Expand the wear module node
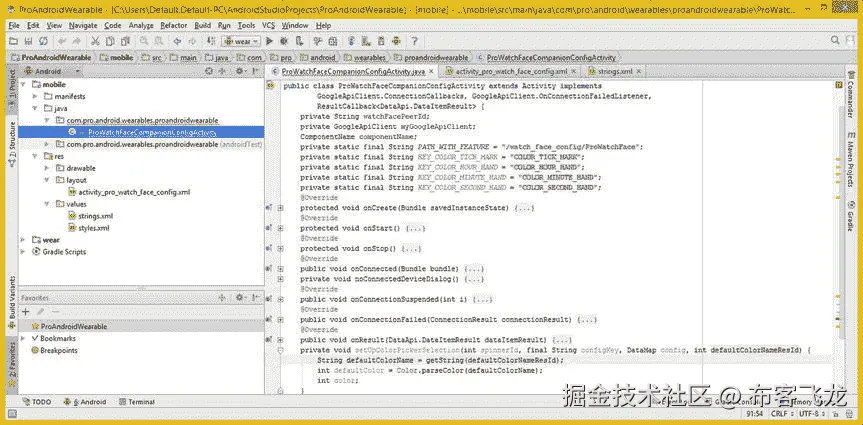The height and width of the screenshot is (425, 863). [x=23, y=240]
